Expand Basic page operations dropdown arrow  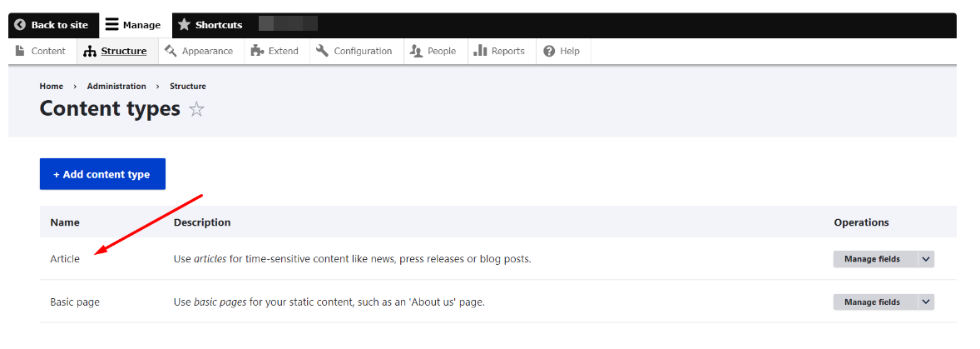pyautogui.click(x=926, y=302)
